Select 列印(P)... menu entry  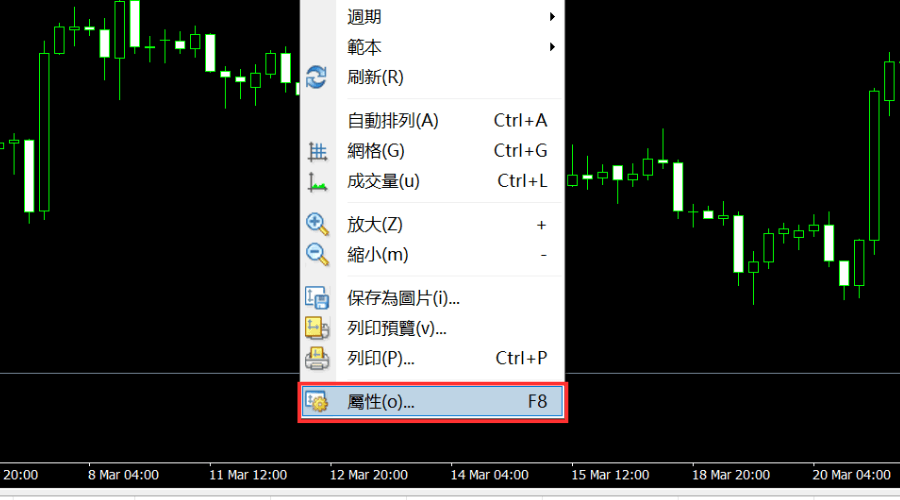click(432, 358)
